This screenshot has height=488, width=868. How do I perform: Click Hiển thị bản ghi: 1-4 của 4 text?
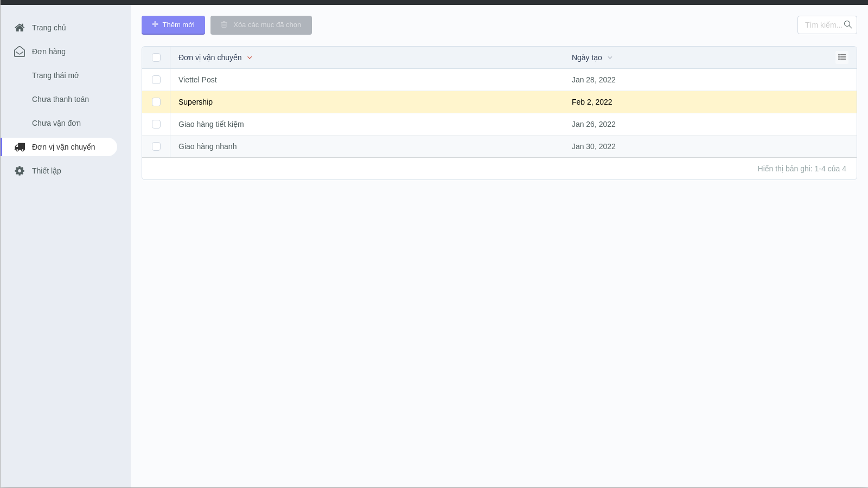(802, 169)
